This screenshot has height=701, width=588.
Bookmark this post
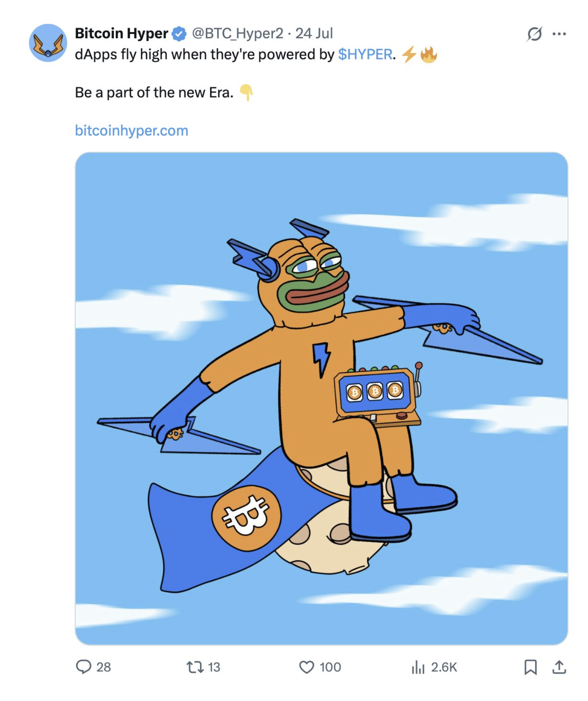(530, 667)
